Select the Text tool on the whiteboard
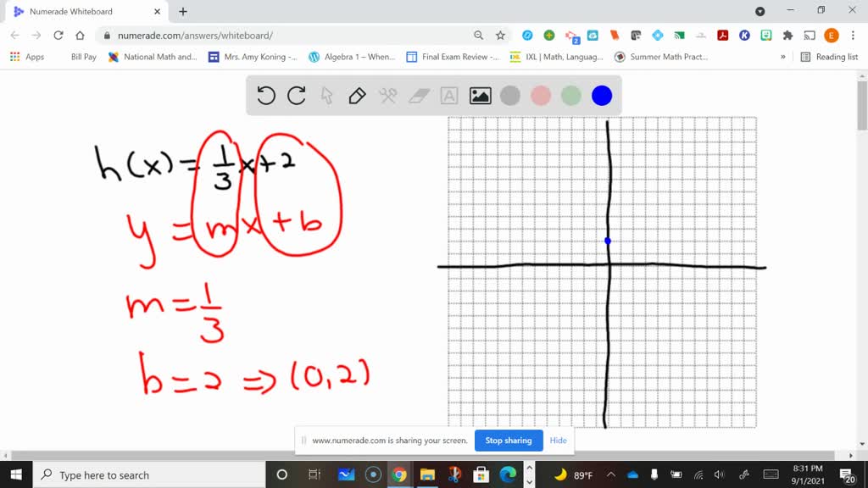868x488 pixels. point(448,96)
